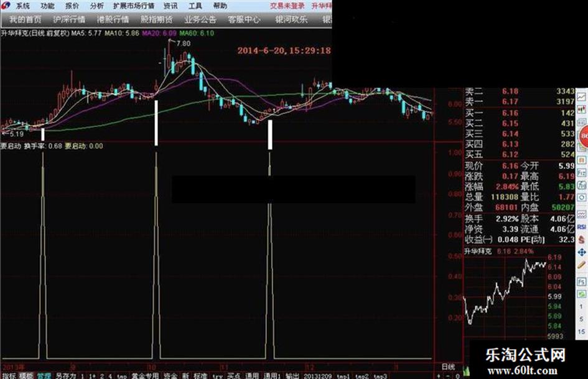The height and width of the screenshot is (379, 588).
Task: Select the pencil drawing tool icon
Action: click(582, 265)
